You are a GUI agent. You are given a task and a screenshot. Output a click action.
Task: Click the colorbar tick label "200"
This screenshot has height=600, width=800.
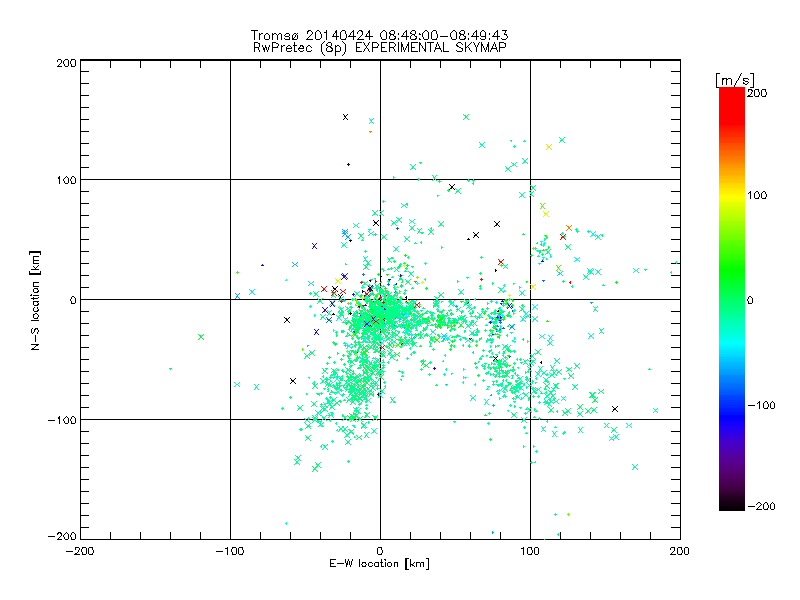pos(757,93)
